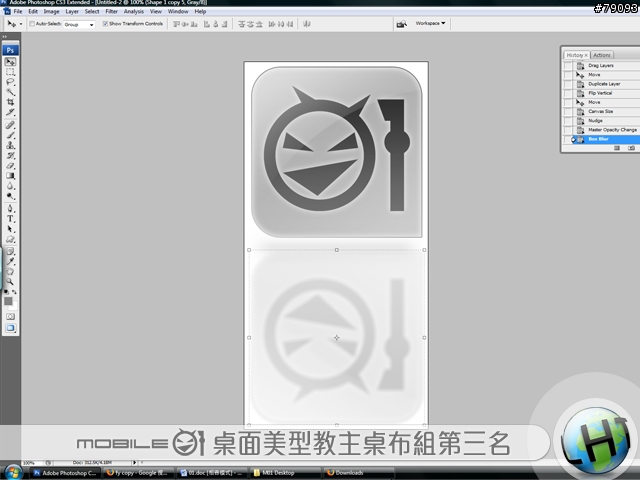Click the Windows Start button
Image resolution: width=640 pixels, height=480 pixels.
(x=12, y=473)
